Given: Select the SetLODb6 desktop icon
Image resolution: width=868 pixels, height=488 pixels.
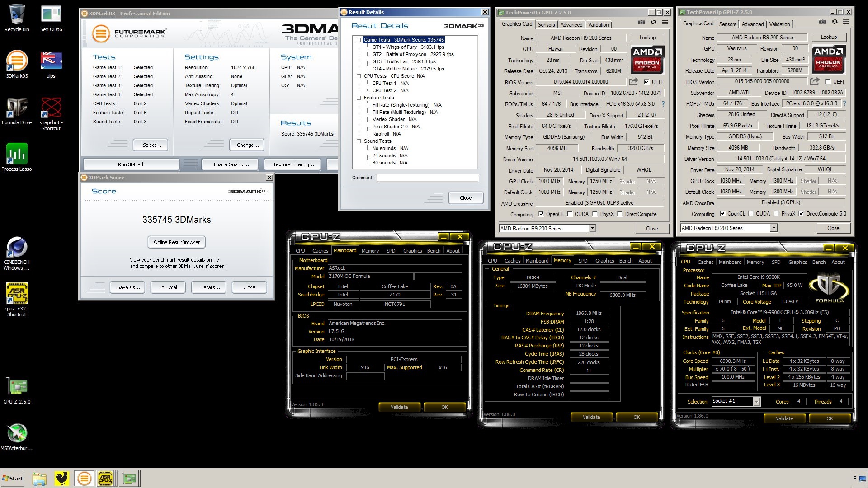Looking at the screenshot, I should [51, 18].
